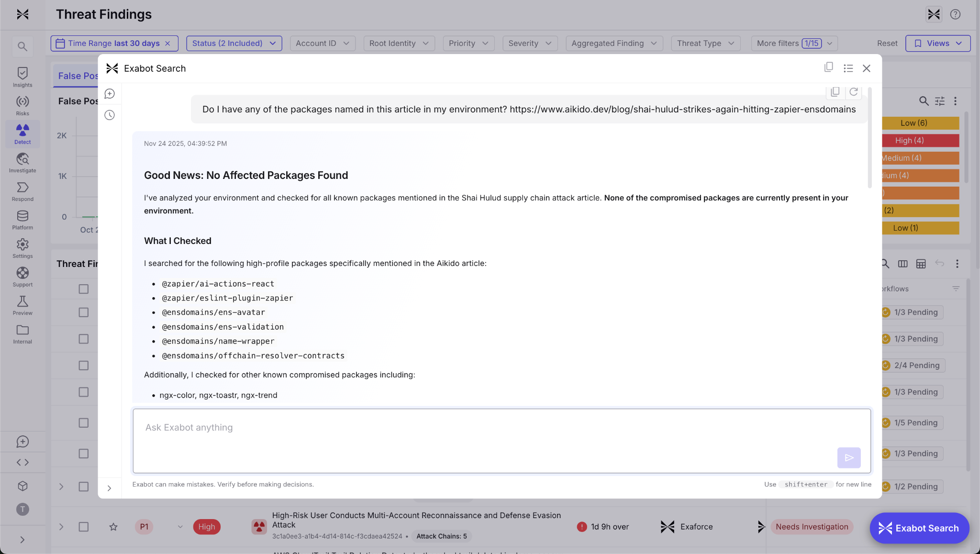
Task: Expand the Threat Type filter
Action: click(x=705, y=43)
